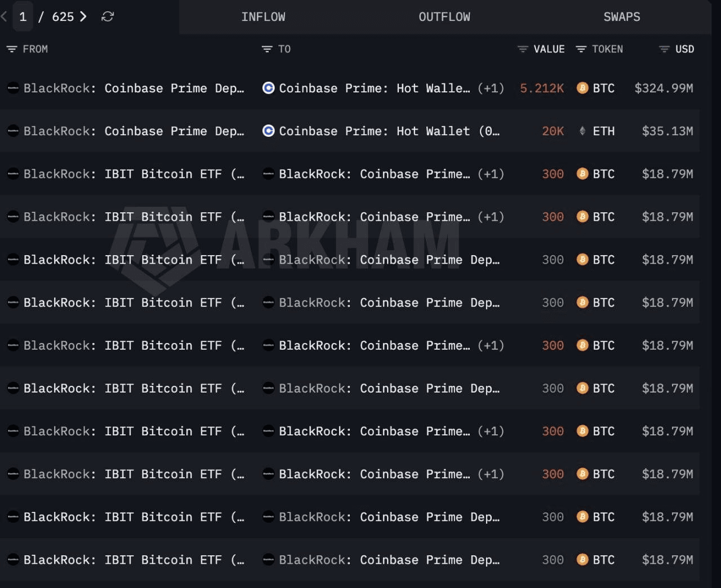Go to the next page arrow

83,16
